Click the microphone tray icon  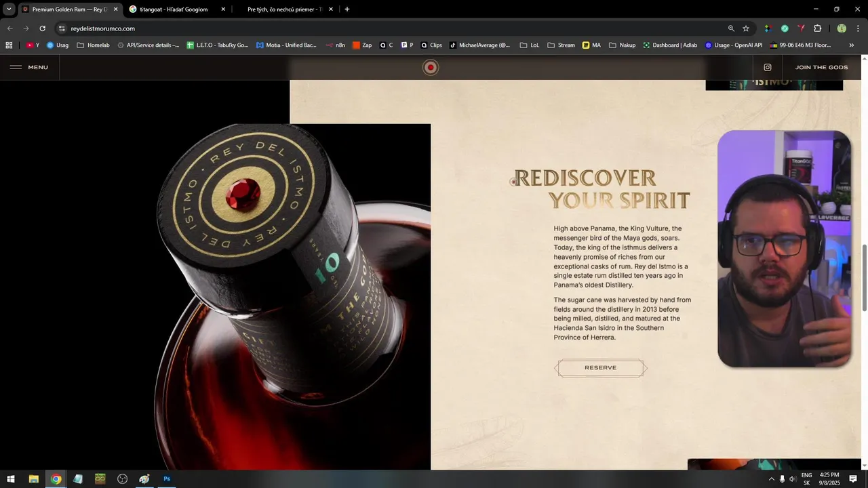point(782,479)
